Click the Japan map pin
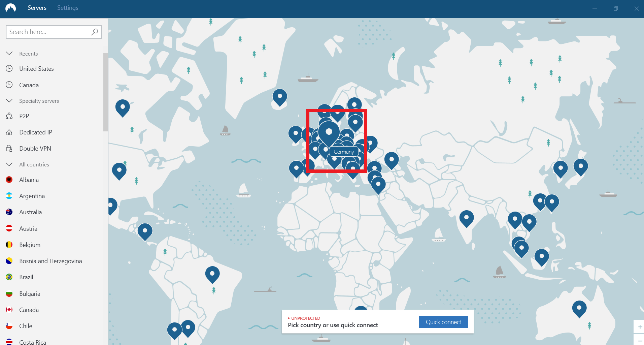The image size is (644, 345). [x=581, y=167]
